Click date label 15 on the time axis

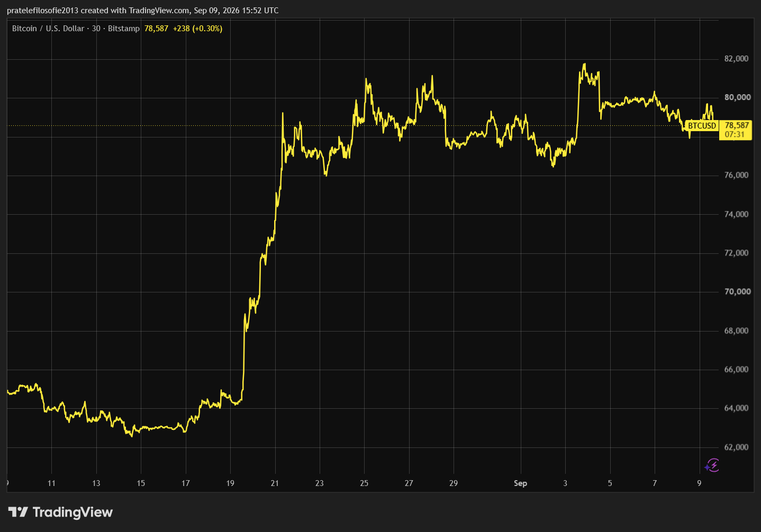click(141, 483)
